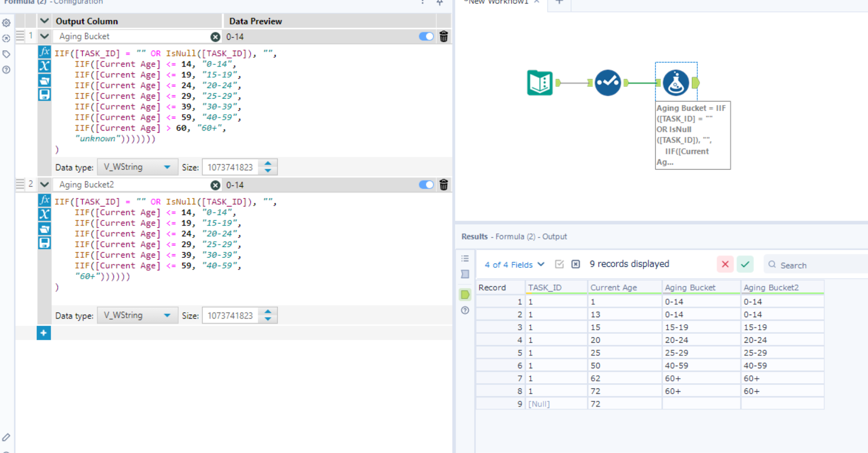Open recent expressions folder icon
The image size is (868, 453).
(x=45, y=80)
